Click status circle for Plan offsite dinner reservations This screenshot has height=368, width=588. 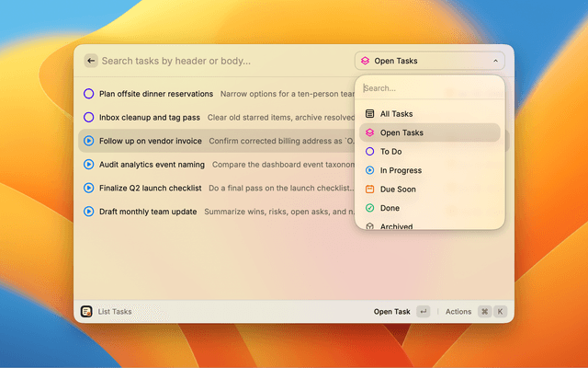tap(88, 94)
